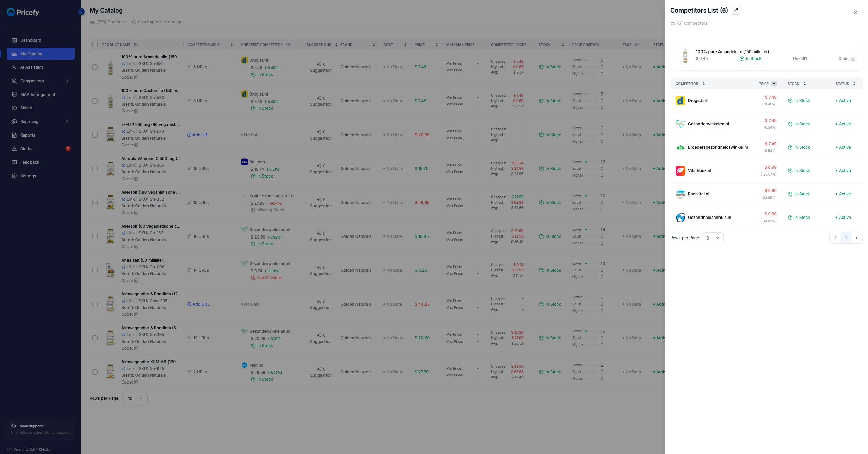Check the Allersolf 60 row checkbox
The height and width of the screenshot is (454, 868).
click(x=95, y=236)
